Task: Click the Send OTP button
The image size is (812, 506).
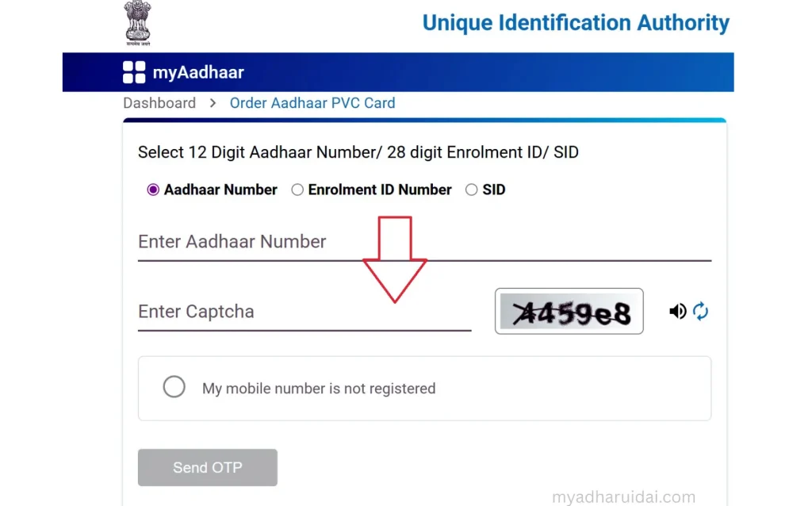Action: tap(207, 467)
